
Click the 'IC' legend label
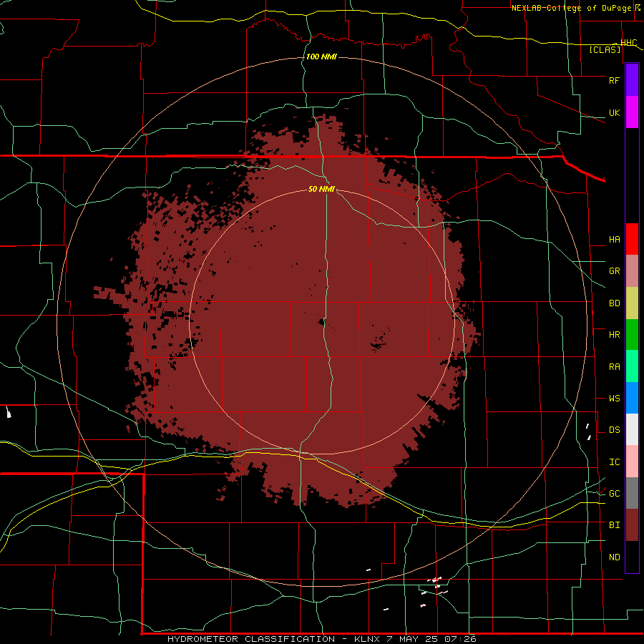[x=614, y=462]
